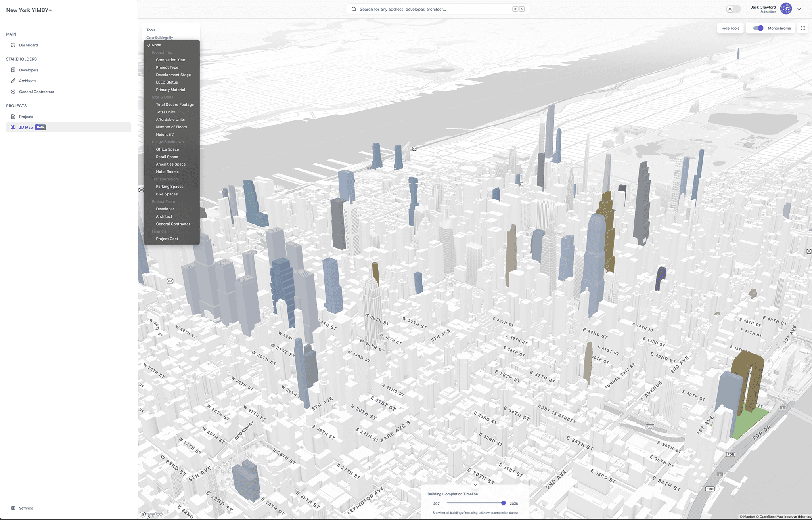
Task: Select Height (ft) color option
Action: click(165, 134)
